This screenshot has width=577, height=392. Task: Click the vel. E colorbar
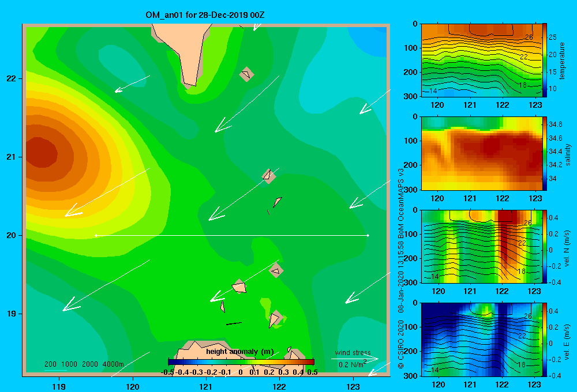[x=545, y=340]
